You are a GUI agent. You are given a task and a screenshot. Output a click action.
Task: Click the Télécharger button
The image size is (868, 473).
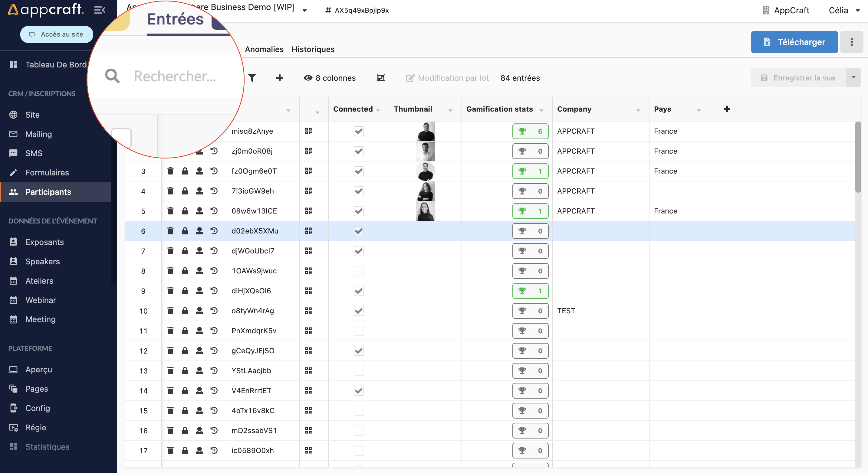pyautogui.click(x=794, y=42)
